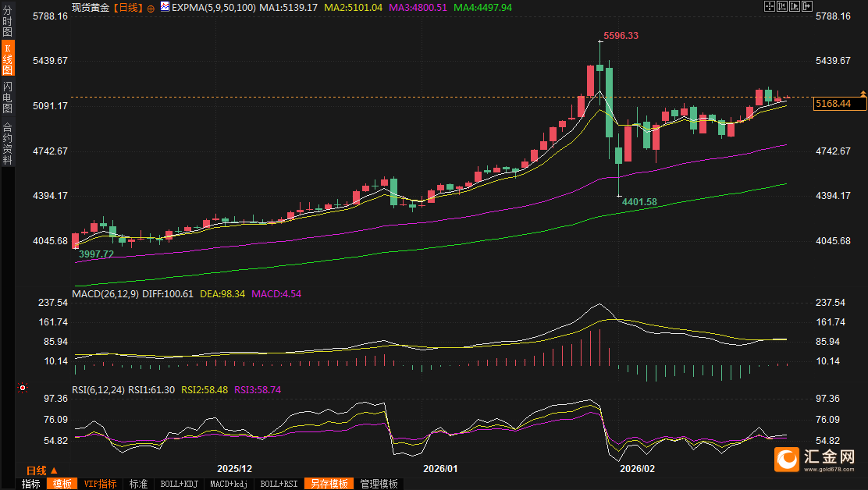
Task: Switch to 分时图 view in sidebar
Action: point(7,21)
